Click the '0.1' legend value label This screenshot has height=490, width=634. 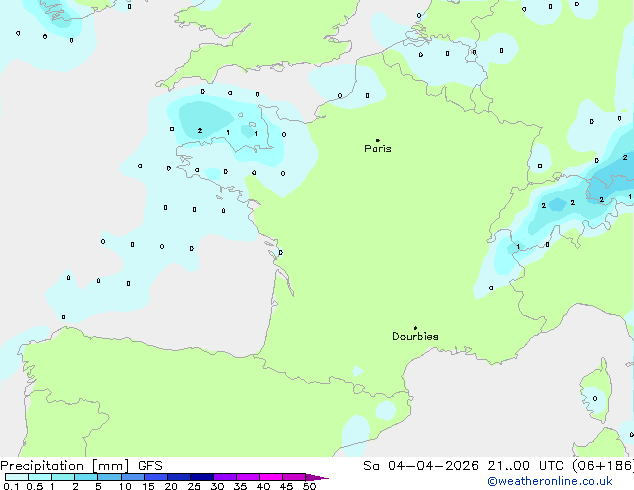coord(11,486)
